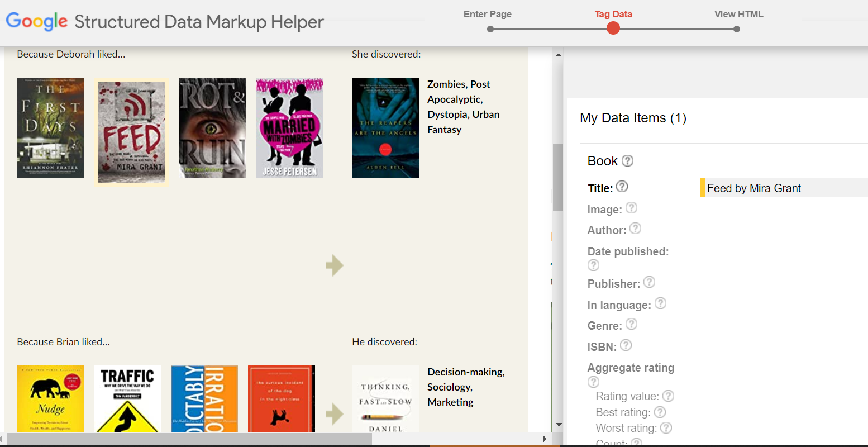Select the Tag Data step marker
This screenshot has width=868, height=447.
[x=613, y=28]
